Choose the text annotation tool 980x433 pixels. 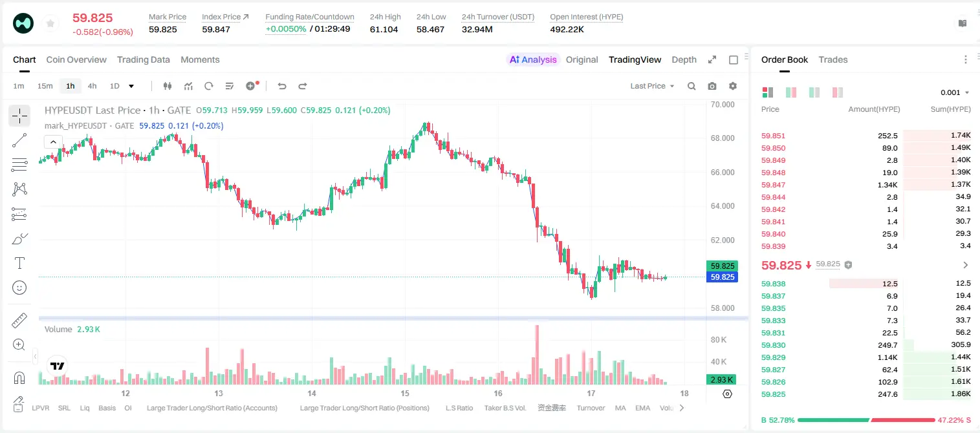point(19,263)
